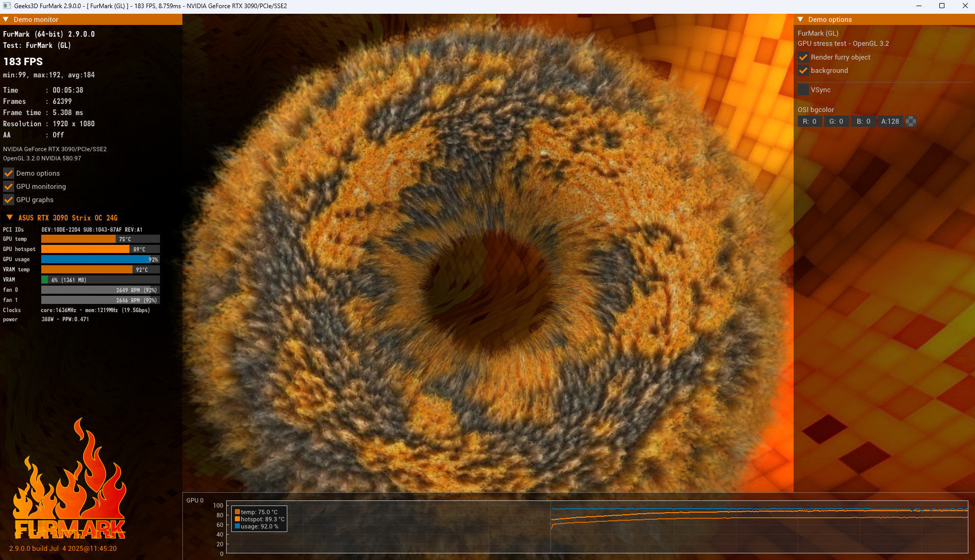The image size is (975, 560).
Task: Toggle the GPU graphs checkbox
Action: coord(9,200)
